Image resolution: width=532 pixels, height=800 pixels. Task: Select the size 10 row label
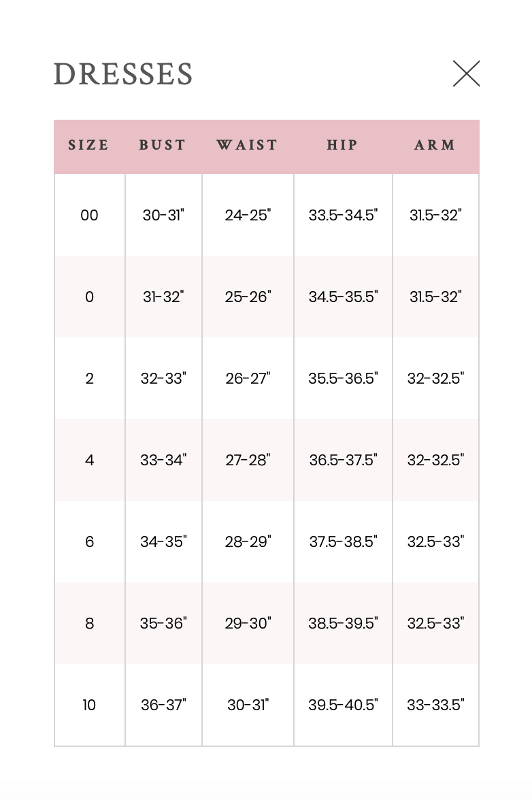click(89, 705)
